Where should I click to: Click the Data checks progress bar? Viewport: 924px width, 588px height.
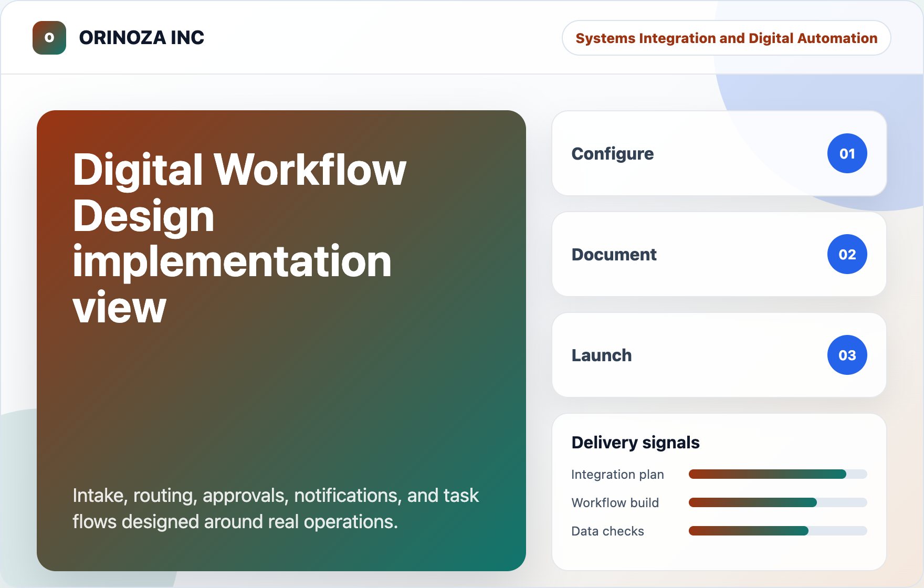click(778, 531)
